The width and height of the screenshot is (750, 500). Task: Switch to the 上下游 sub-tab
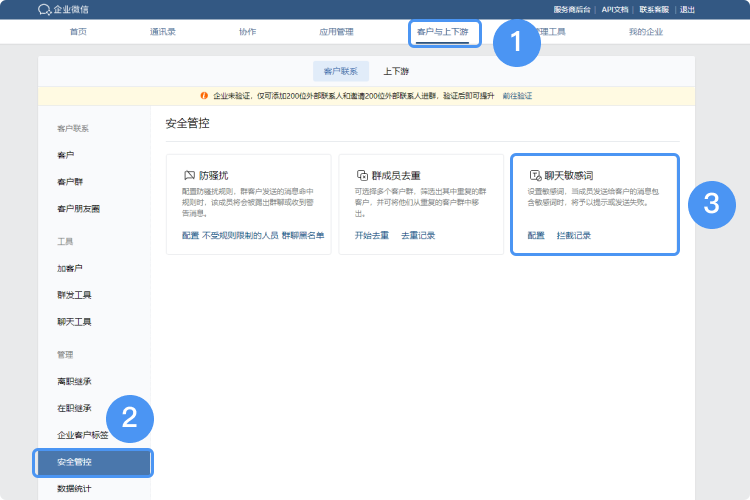tap(396, 71)
